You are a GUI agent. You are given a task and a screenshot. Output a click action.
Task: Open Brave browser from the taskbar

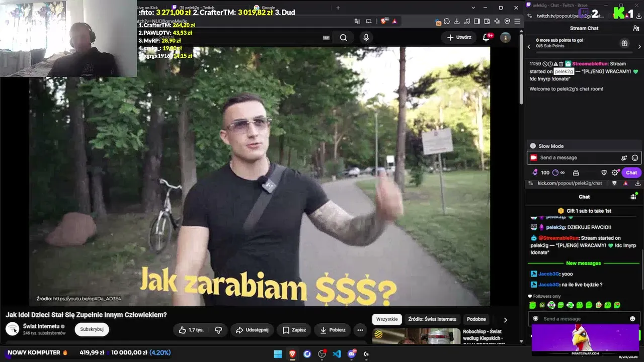(292, 354)
